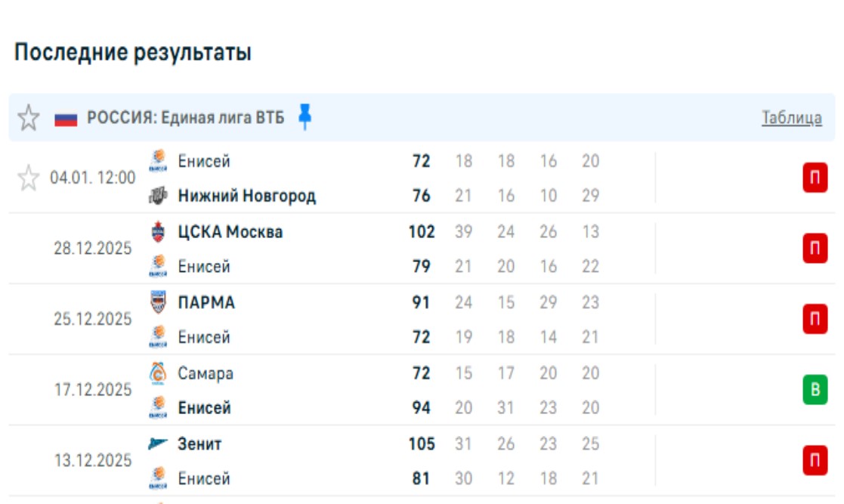Click the Енисей logo in 04.01 match

pos(158,161)
